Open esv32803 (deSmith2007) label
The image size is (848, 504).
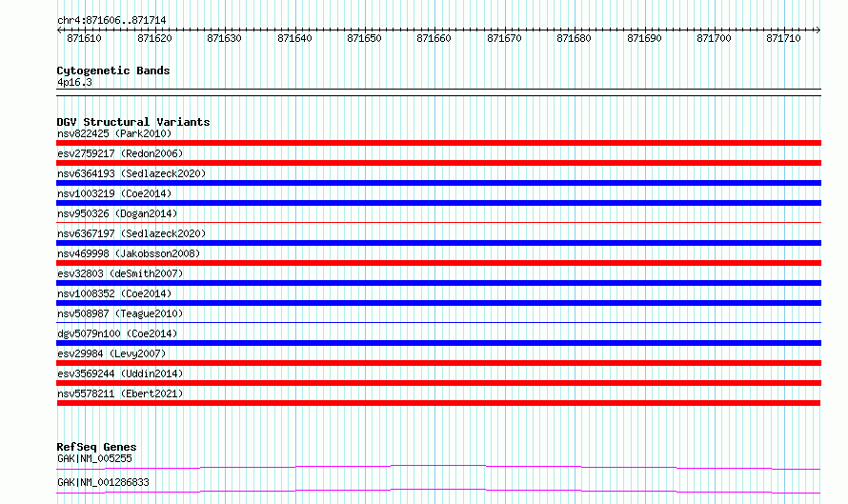coord(120,273)
